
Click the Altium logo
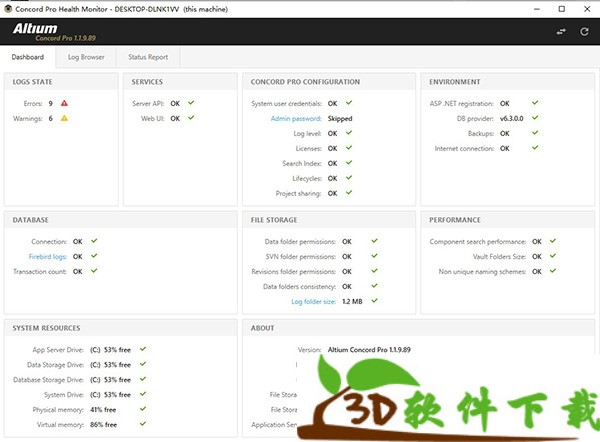tap(35, 29)
